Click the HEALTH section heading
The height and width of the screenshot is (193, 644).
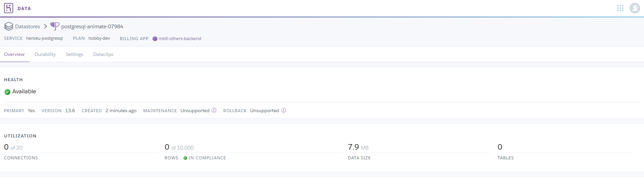point(13,80)
